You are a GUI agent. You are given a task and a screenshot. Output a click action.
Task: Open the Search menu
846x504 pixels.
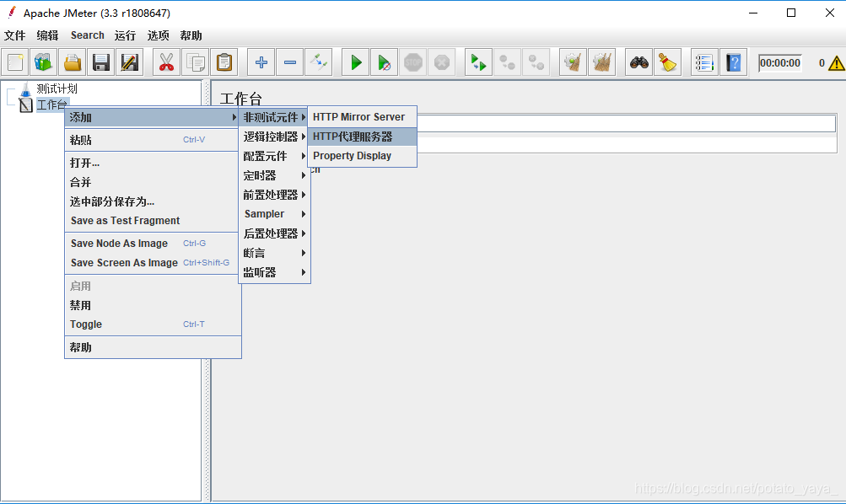pos(88,35)
